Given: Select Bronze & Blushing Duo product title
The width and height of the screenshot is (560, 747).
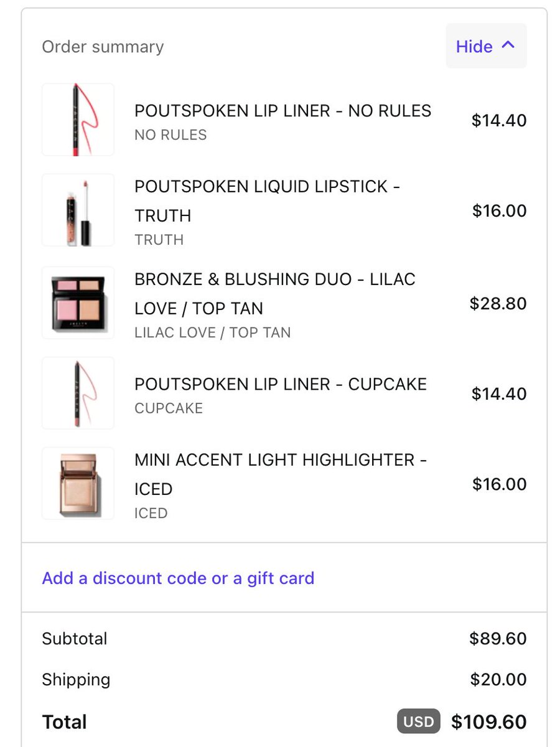Looking at the screenshot, I should pos(275,294).
